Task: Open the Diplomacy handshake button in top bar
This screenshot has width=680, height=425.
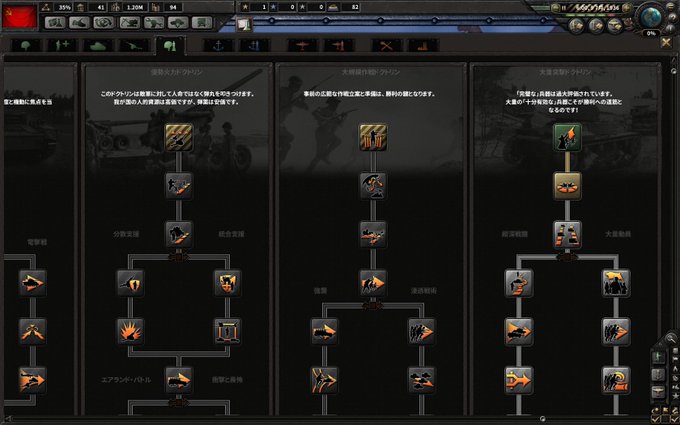Action: 80,23
